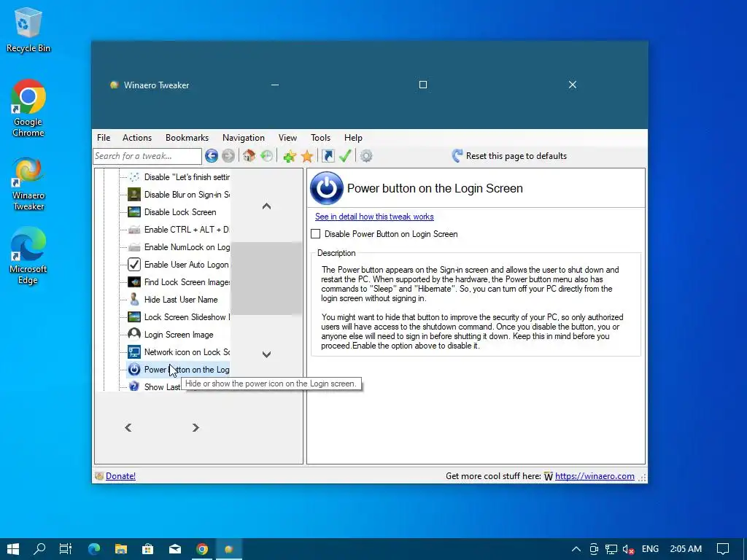Click the muted volume tray icon
This screenshot has height=560, width=747.
(x=628, y=549)
